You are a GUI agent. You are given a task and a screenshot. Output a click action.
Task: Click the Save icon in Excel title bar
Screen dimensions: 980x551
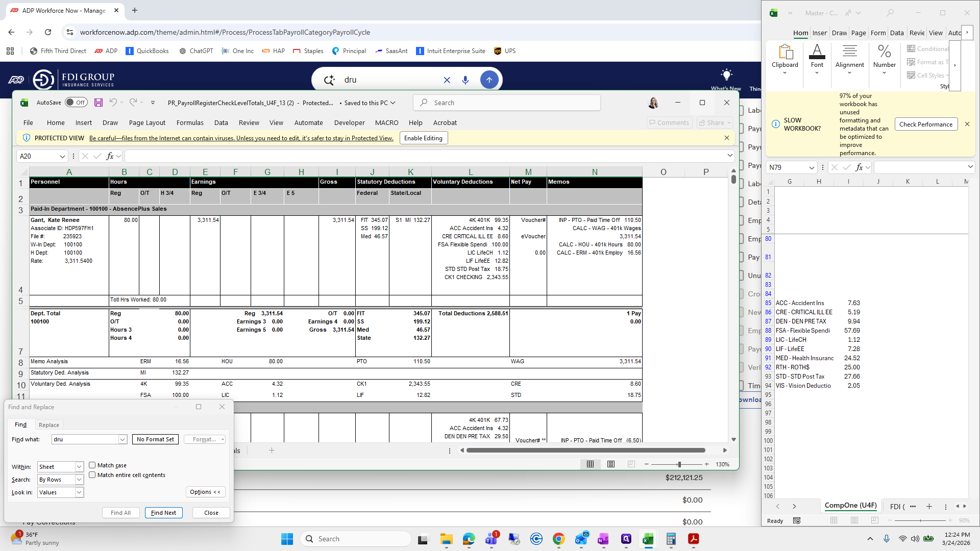pos(99,103)
